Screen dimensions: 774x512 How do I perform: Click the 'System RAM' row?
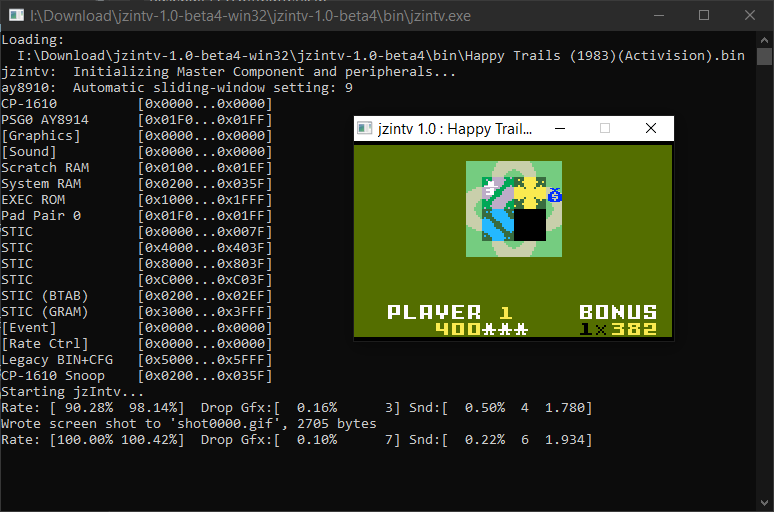pyautogui.click(x=137, y=184)
